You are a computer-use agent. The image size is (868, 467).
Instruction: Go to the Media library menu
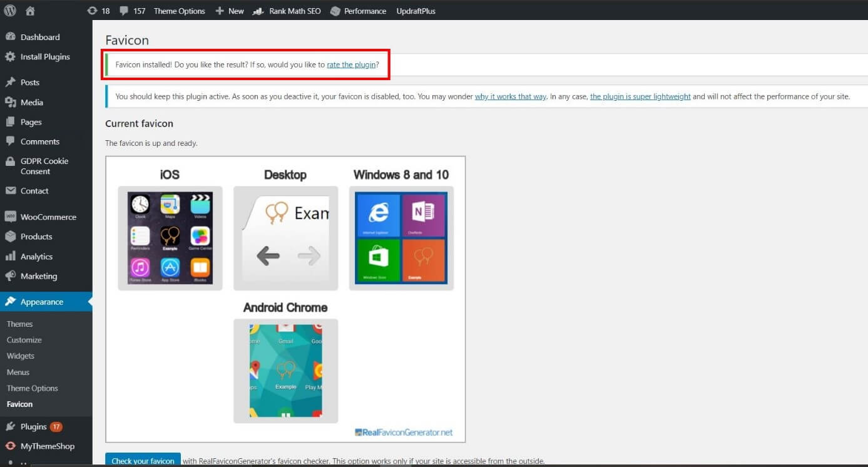[31, 102]
